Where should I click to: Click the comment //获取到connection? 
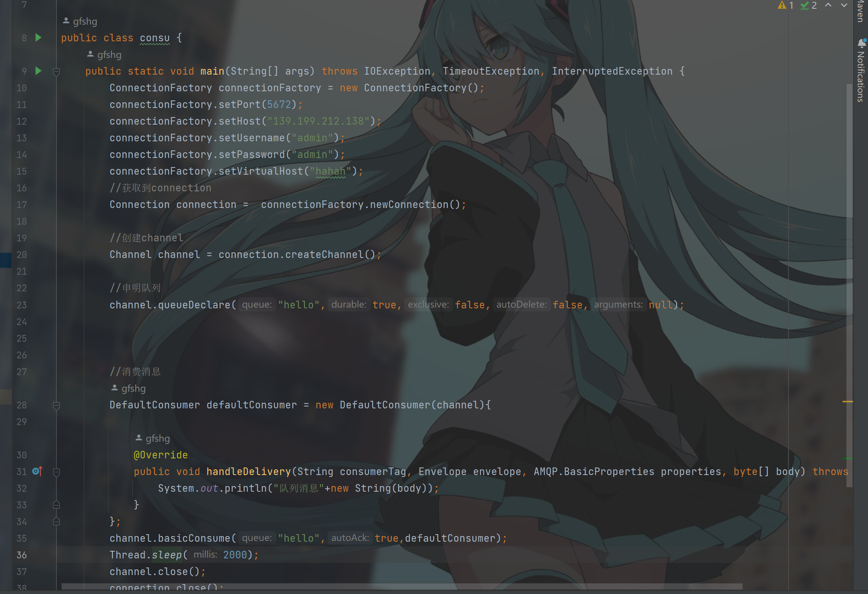(161, 188)
